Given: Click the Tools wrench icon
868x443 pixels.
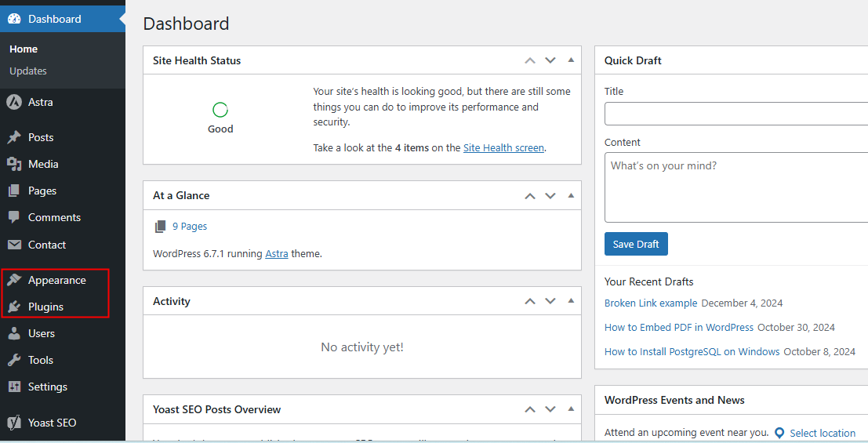Looking at the screenshot, I should point(14,360).
